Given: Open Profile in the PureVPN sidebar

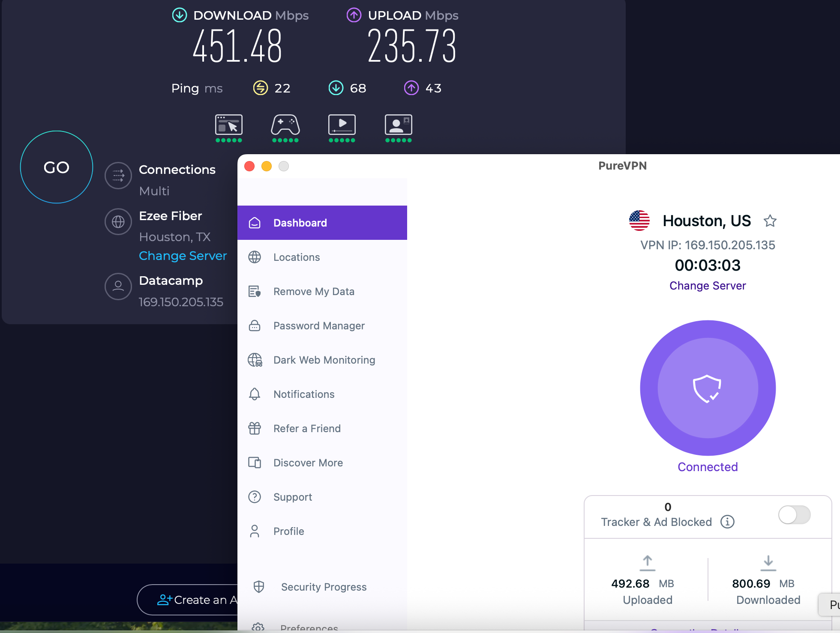Looking at the screenshot, I should point(322,531).
